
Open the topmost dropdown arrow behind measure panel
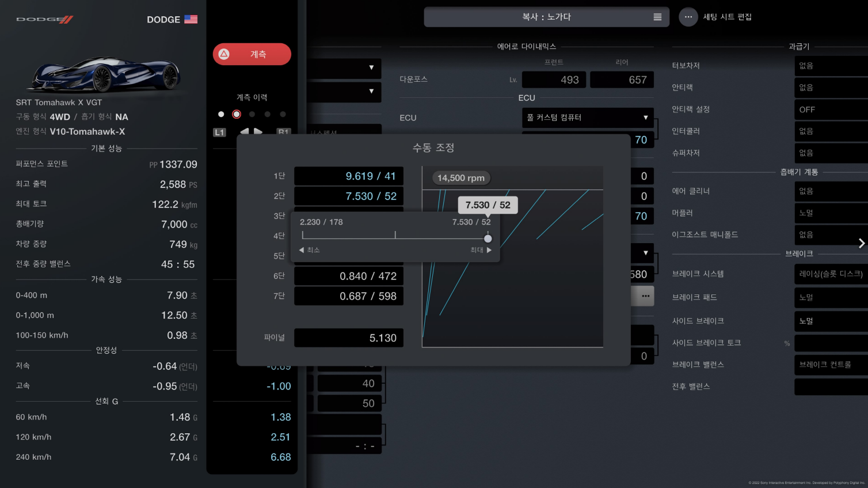[x=371, y=68]
